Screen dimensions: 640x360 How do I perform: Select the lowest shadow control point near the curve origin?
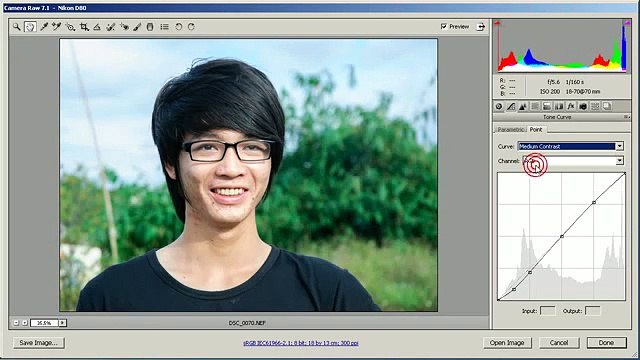click(x=514, y=289)
